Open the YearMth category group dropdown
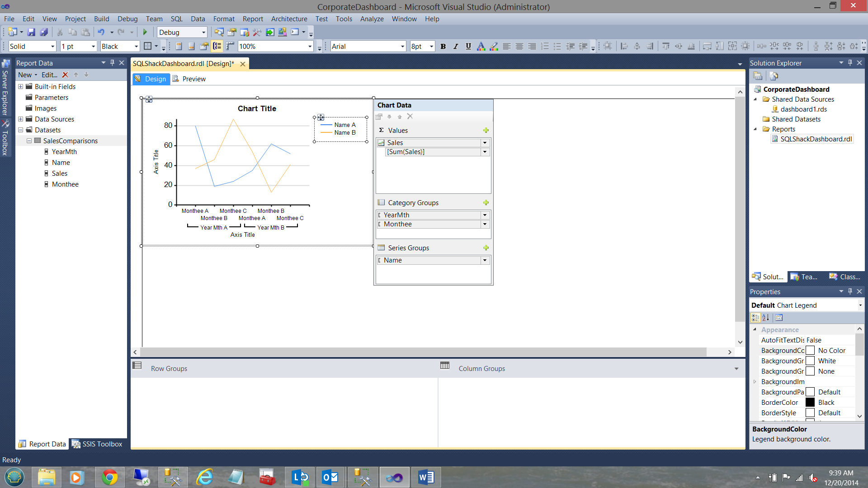The height and width of the screenshot is (488, 868). 485,215
